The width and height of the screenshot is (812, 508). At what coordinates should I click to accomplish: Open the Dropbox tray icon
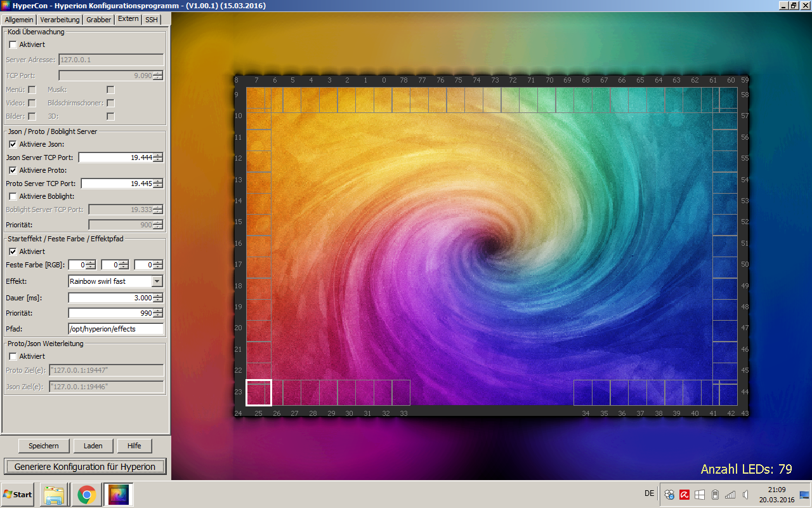coord(669,495)
